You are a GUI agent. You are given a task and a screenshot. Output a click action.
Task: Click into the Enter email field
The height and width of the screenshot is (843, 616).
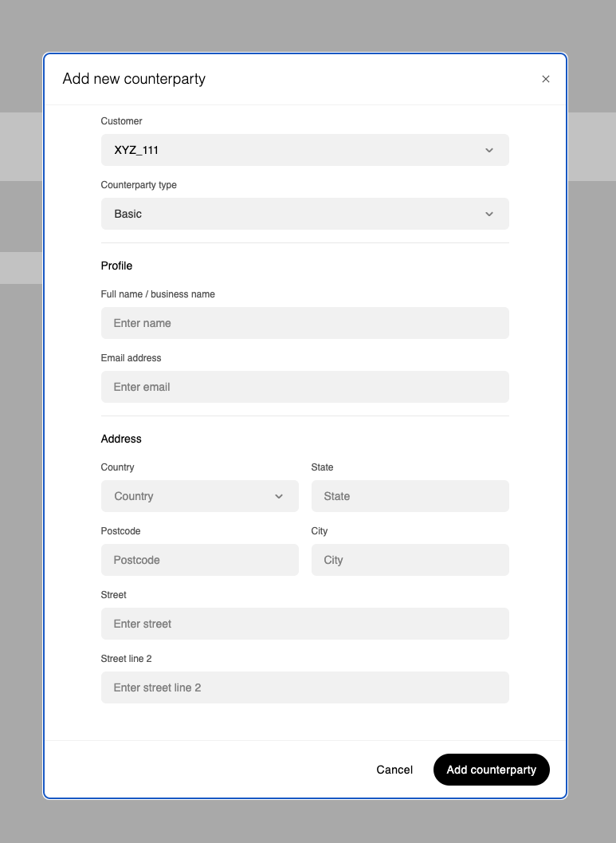[x=304, y=387]
